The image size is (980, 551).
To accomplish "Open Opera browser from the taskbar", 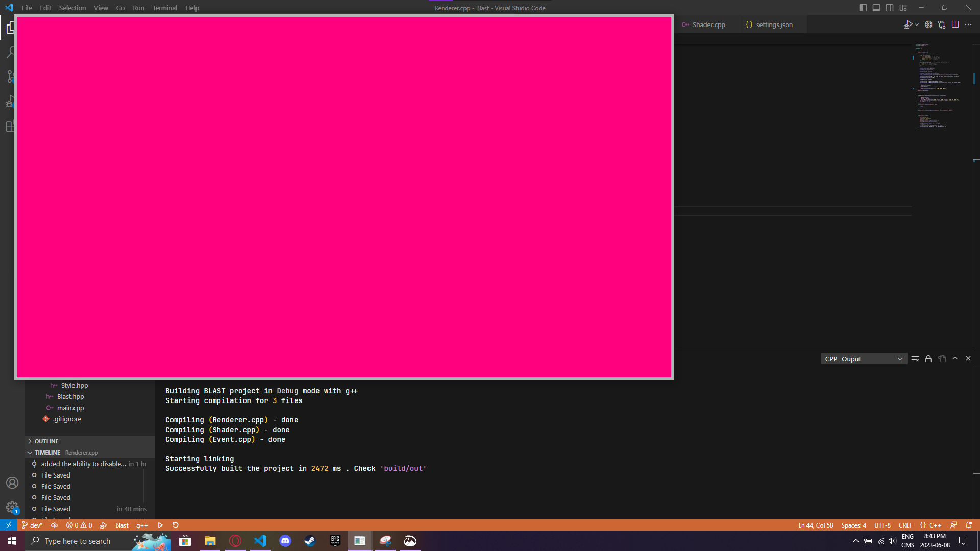I will (x=235, y=541).
